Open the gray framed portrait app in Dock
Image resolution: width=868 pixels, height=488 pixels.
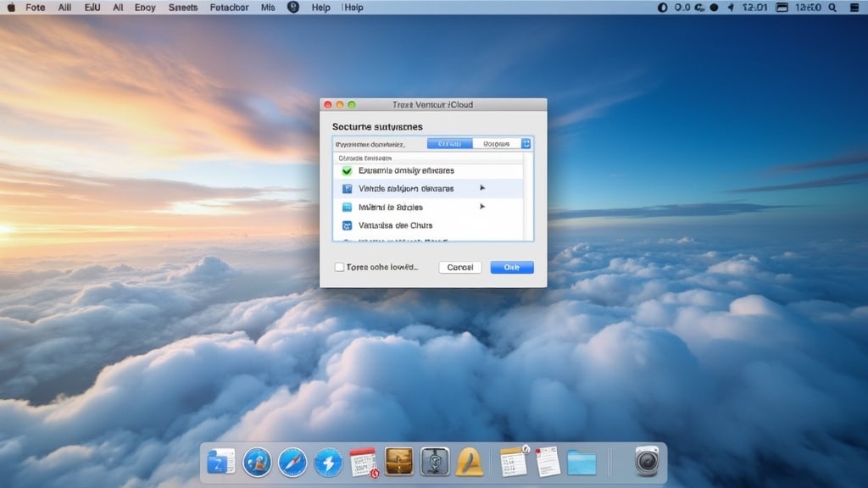click(435, 462)
